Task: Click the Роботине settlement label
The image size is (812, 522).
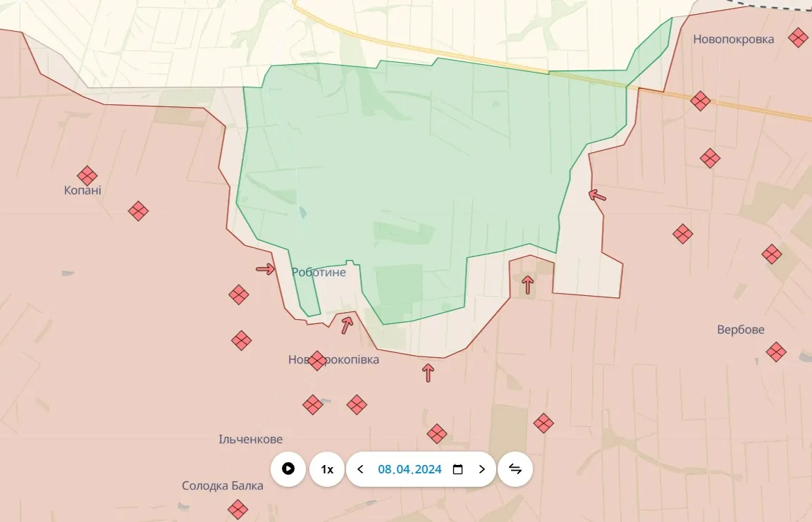Action: pyautogui.click(x=319, y=272)
